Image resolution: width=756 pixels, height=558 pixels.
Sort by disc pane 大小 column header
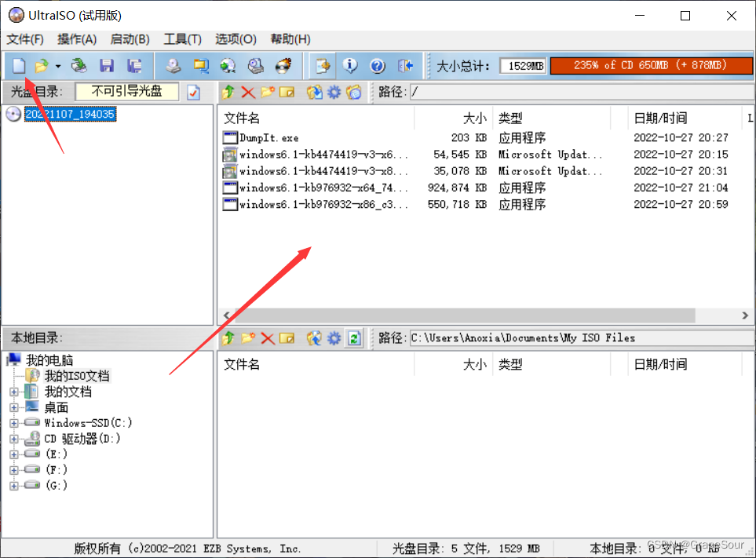[x=453, y=118]
